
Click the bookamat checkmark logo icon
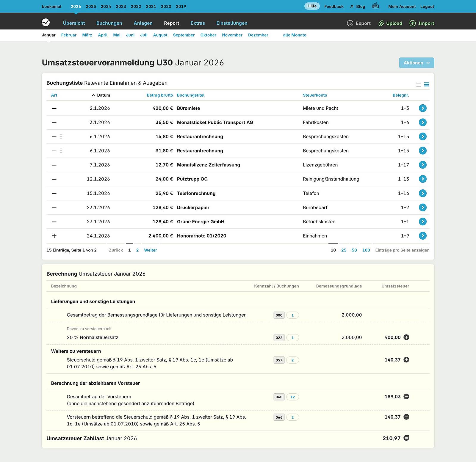(x=46, y=23)
